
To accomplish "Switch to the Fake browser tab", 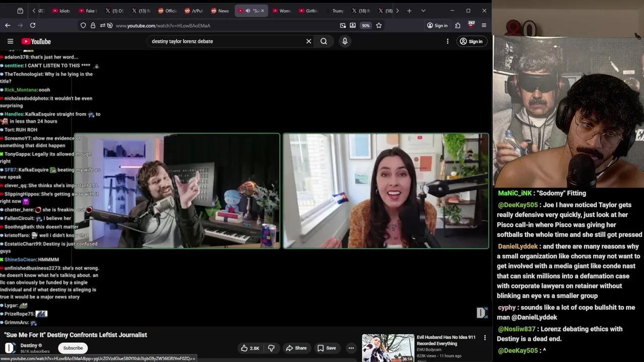I will tap(87, 11).
